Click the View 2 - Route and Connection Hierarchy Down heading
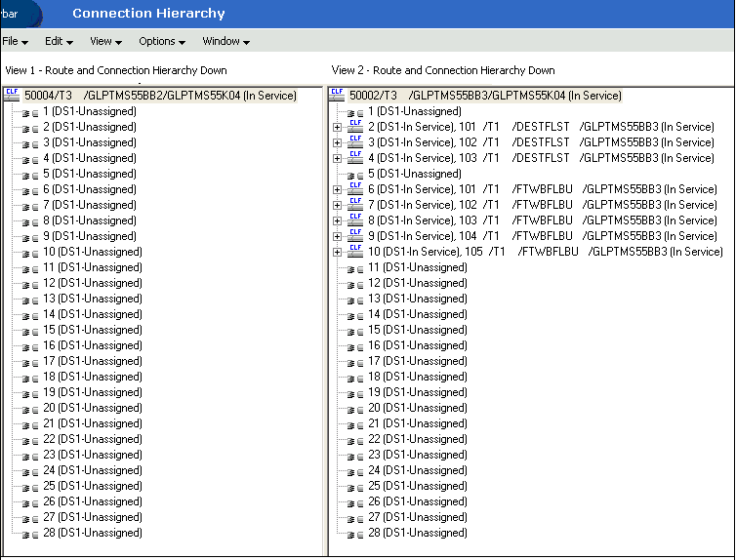736x560 pixels. (443, 70)
